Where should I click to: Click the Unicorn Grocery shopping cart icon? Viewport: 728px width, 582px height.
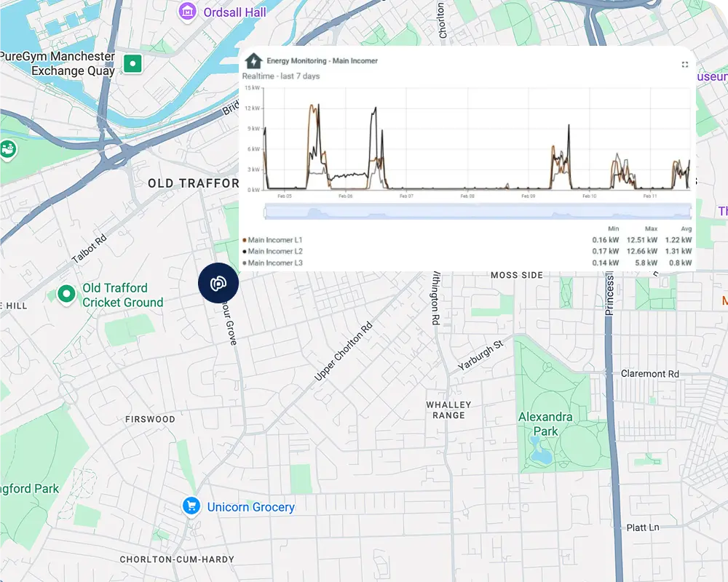[x=191, y=506]
